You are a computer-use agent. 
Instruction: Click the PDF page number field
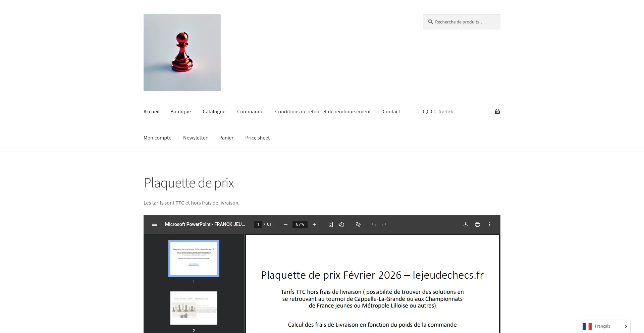258,224
